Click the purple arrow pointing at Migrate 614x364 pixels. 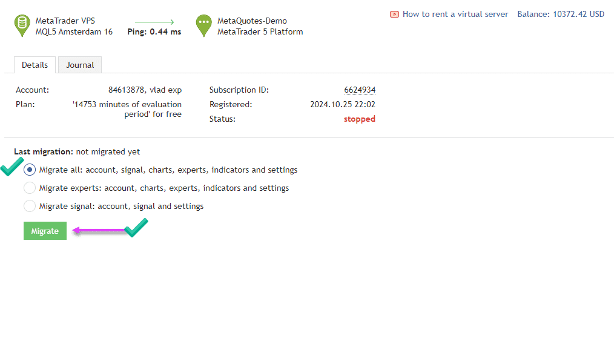(100, 230)
